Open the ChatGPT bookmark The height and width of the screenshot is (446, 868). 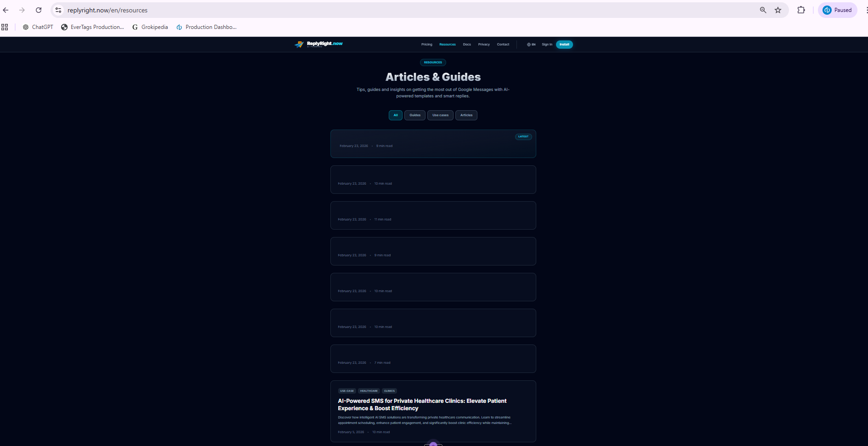[x=38, y=27]
